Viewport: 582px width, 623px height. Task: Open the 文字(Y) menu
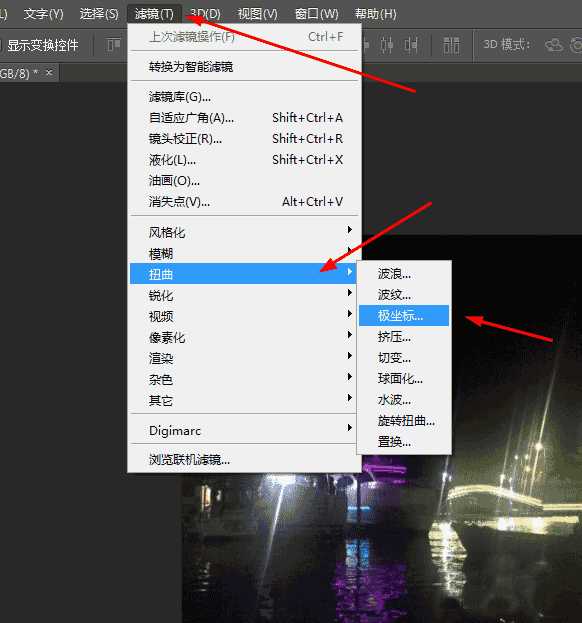point(43,14)
